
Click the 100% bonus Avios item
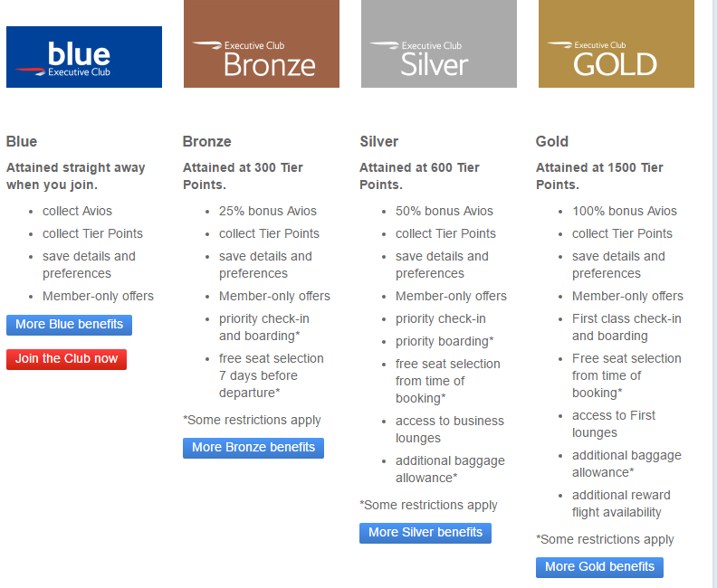625,211
